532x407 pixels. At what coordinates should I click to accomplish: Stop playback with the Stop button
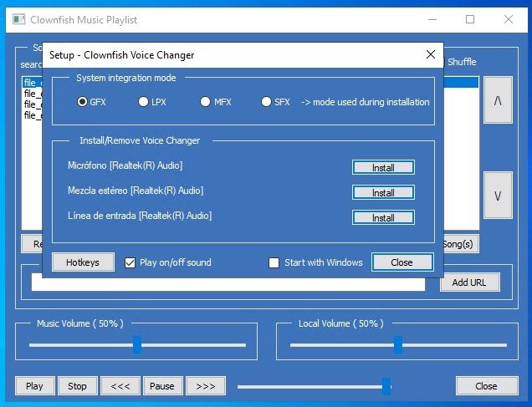point(77,386)
